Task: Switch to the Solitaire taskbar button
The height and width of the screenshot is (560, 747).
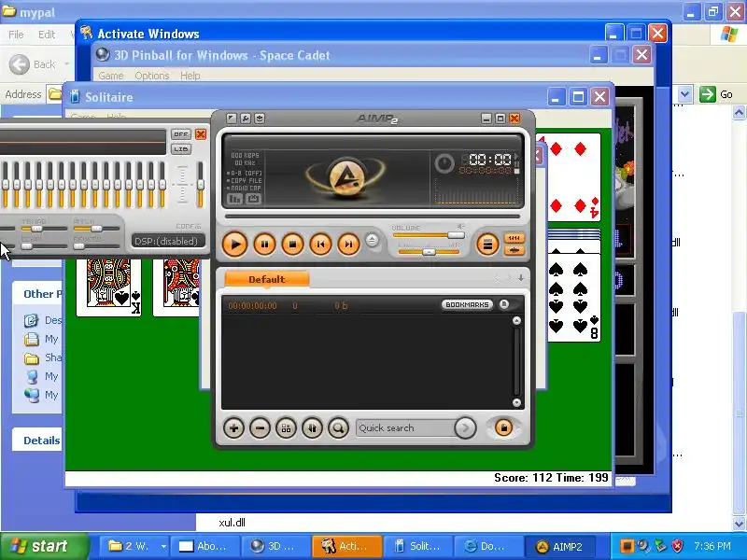Action: [x=417, y=546]
